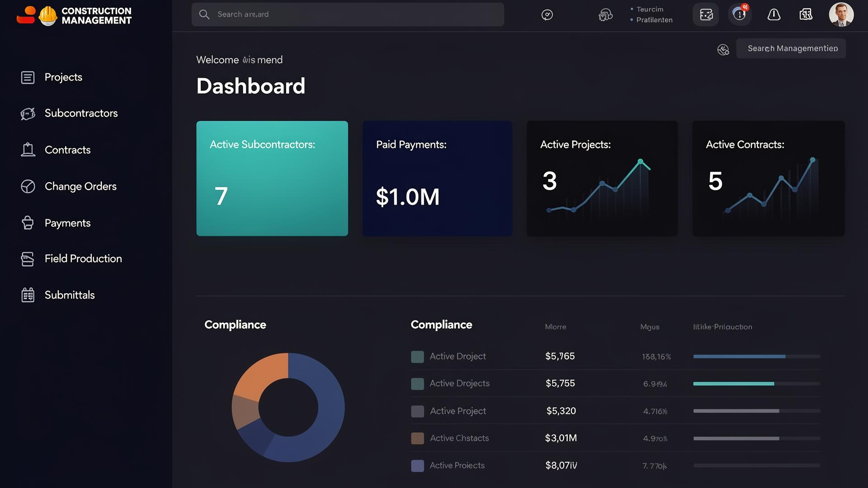Viewport: 868px width, 488px height.
Task: Click the Paid Payments $1.0M card
Action: tap(437, 178)
